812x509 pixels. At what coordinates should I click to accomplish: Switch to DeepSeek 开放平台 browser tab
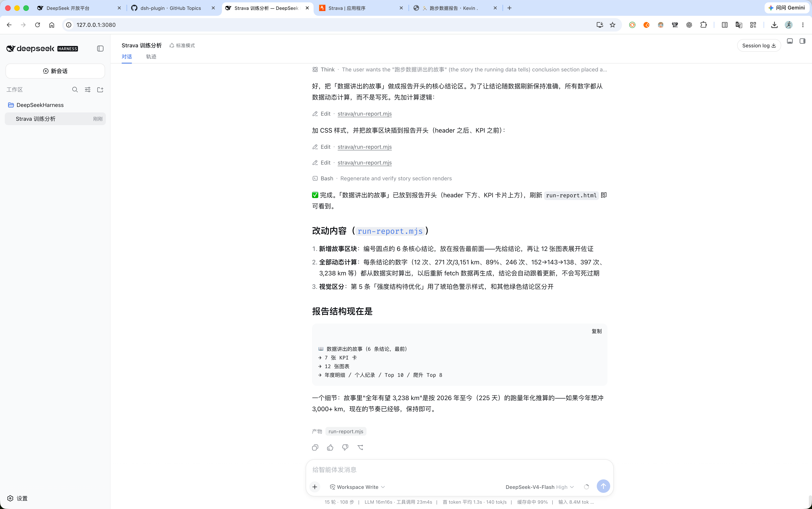click(79, 8)
